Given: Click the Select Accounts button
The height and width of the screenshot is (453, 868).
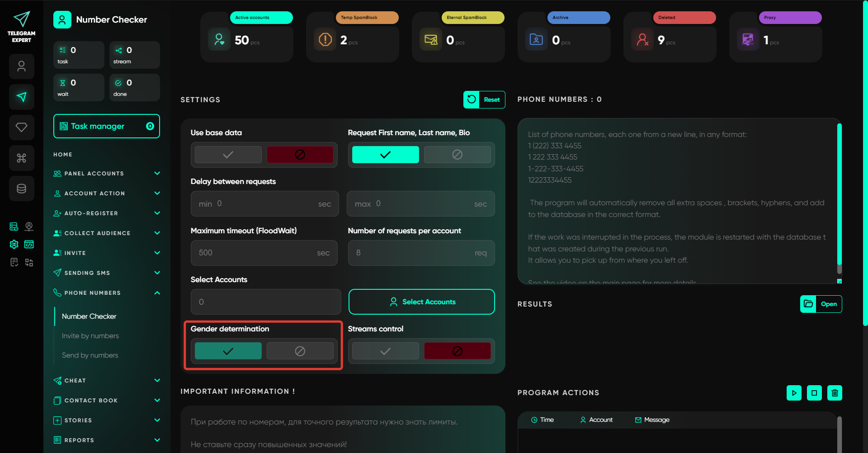Looking at the screenshot, I should point(421,302).
